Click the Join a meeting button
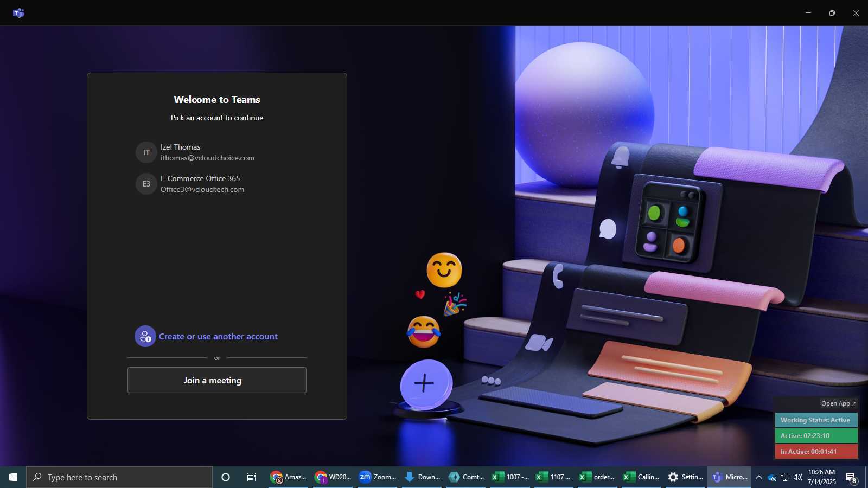 point(217,380)
